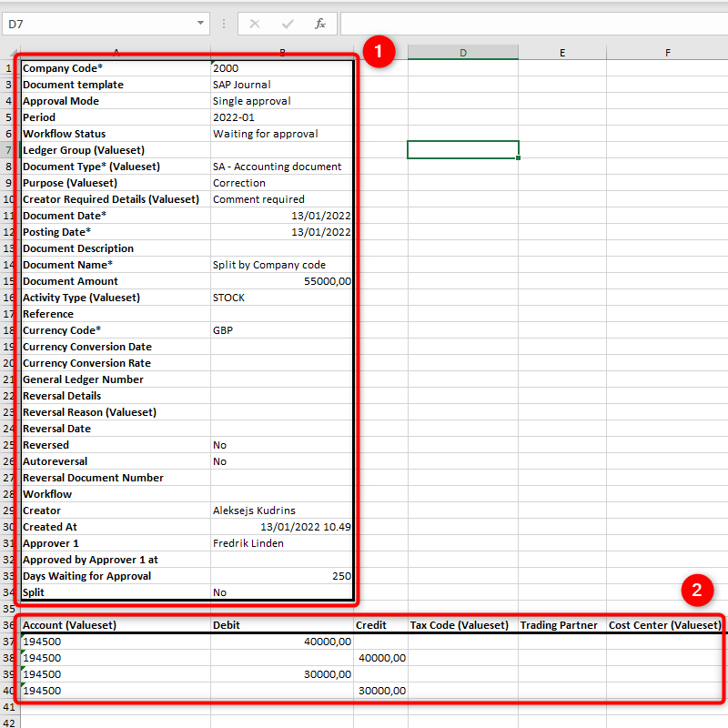728x728 pixels.
Task: Click the Autoreversal value No
Action: coord(281,461)
